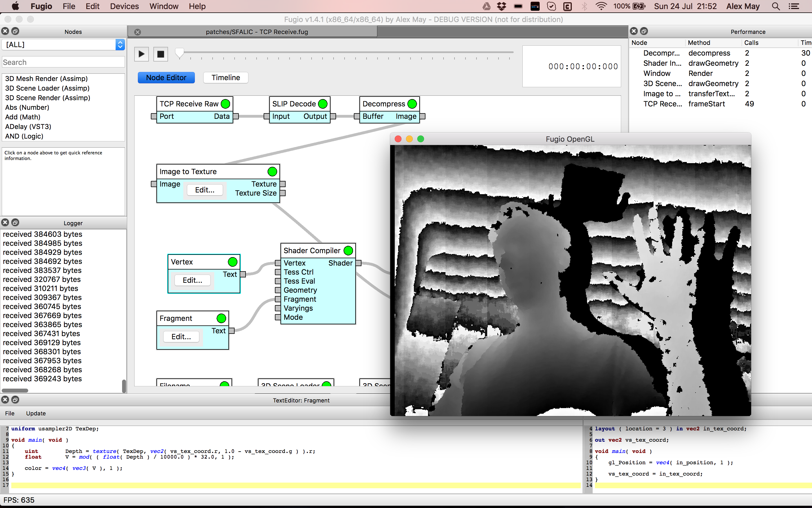Float the Performance dock panel

click(x=644, y=31)
